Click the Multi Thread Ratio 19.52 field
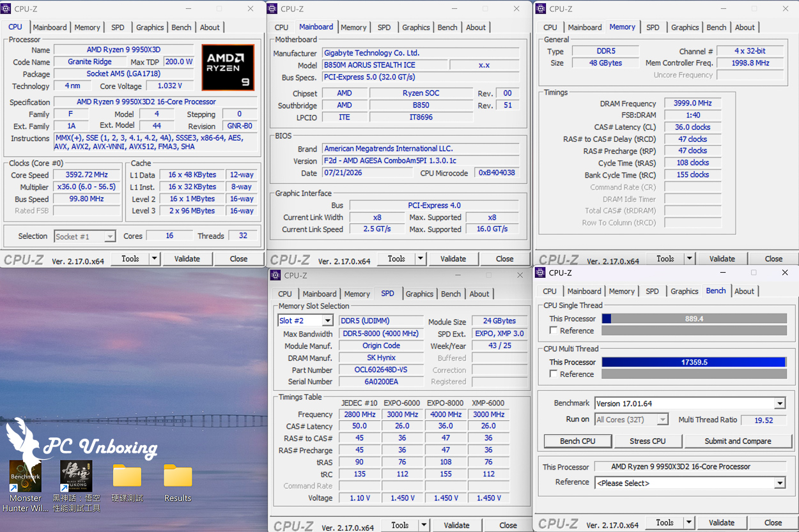 point(763,420)
